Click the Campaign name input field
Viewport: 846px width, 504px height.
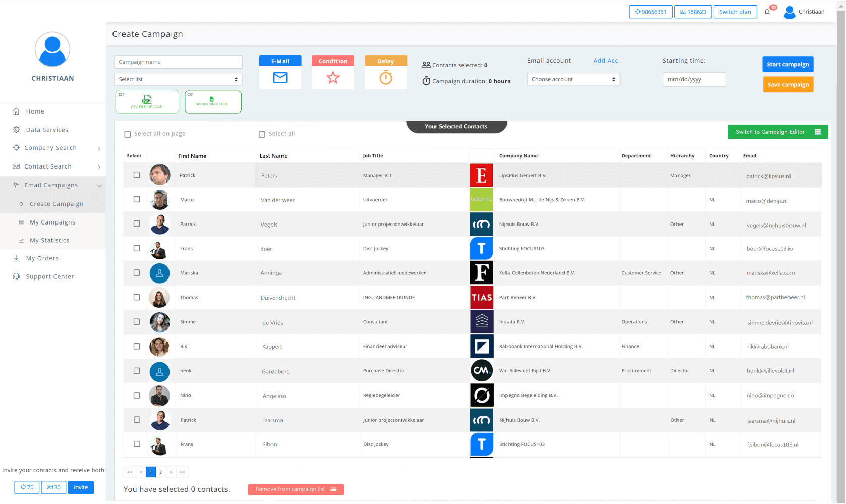[x=178, y=62]
